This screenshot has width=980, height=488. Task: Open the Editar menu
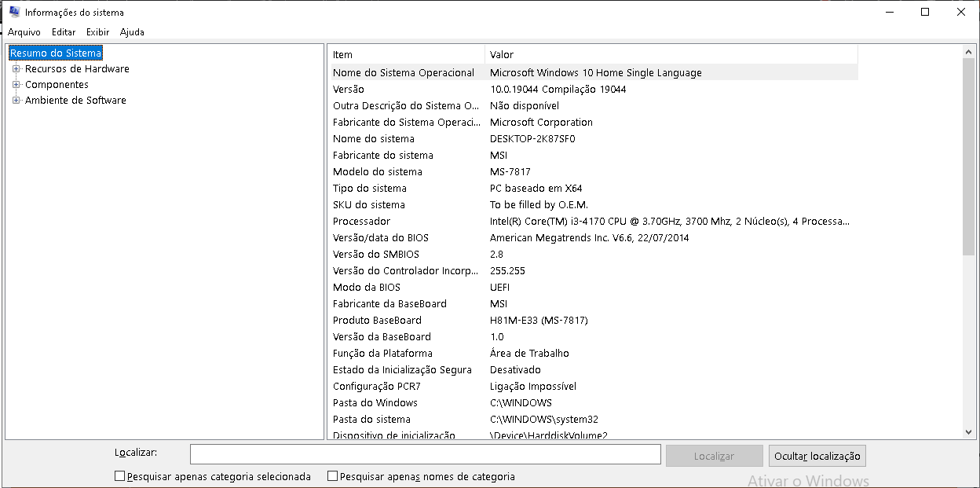pyautogui.click(x=64, y=32)
